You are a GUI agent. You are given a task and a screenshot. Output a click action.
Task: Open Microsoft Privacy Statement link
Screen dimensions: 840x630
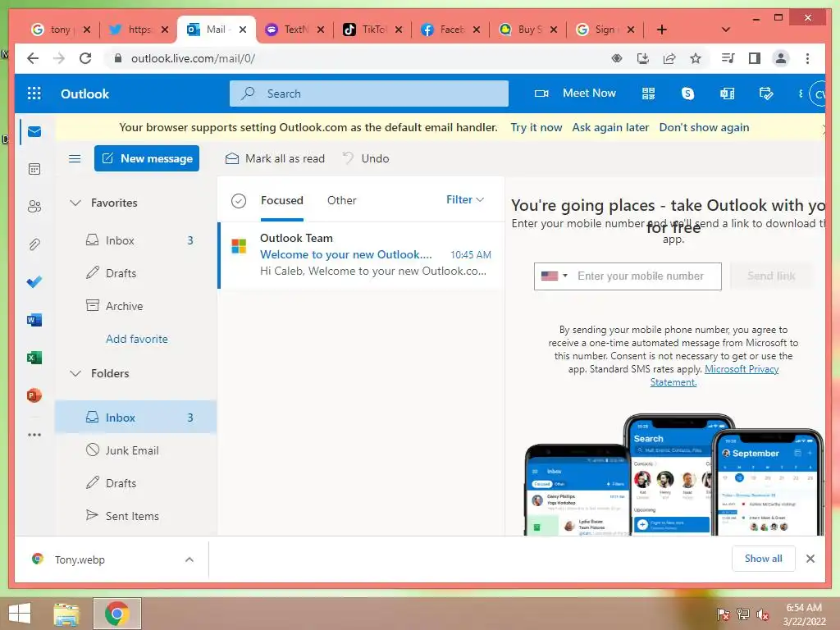coord(742,369)
